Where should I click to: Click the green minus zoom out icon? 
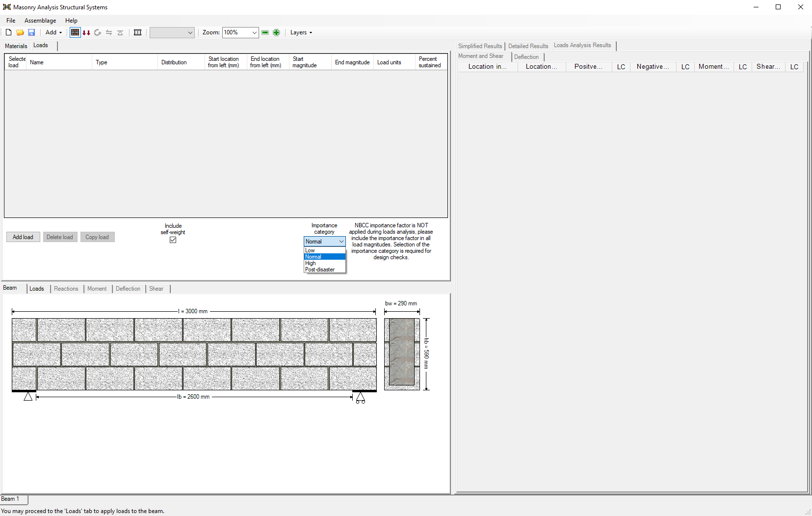click(265, 32)
